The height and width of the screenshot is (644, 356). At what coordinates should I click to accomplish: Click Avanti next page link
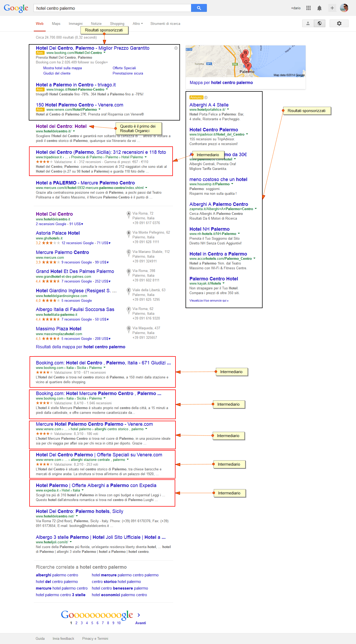(141, 623)
